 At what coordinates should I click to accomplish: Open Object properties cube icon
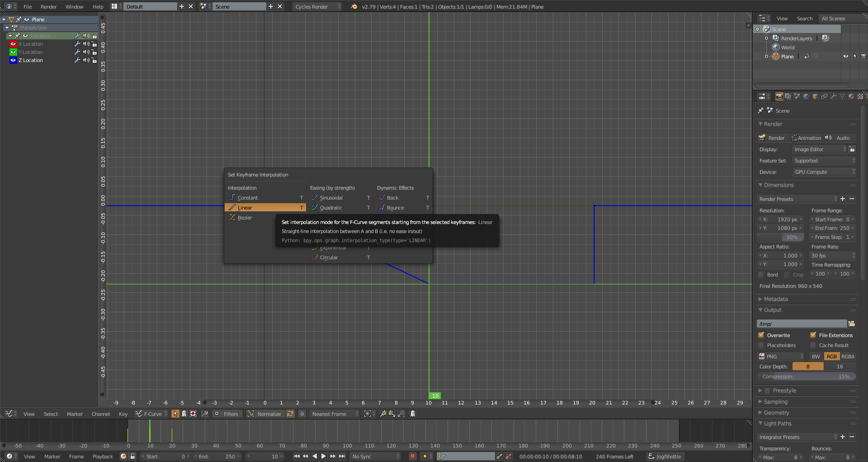coord(816,96)
